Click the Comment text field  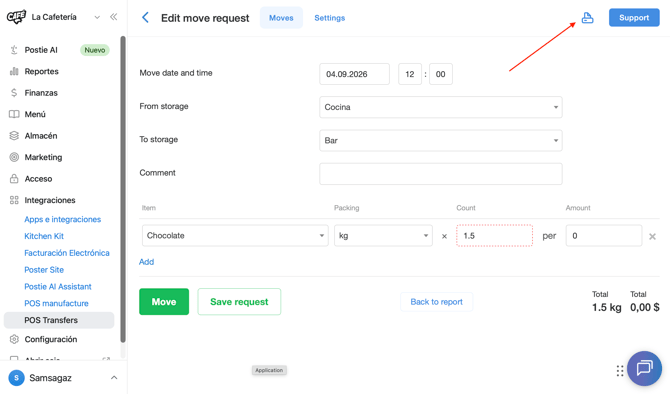(441, 173)
